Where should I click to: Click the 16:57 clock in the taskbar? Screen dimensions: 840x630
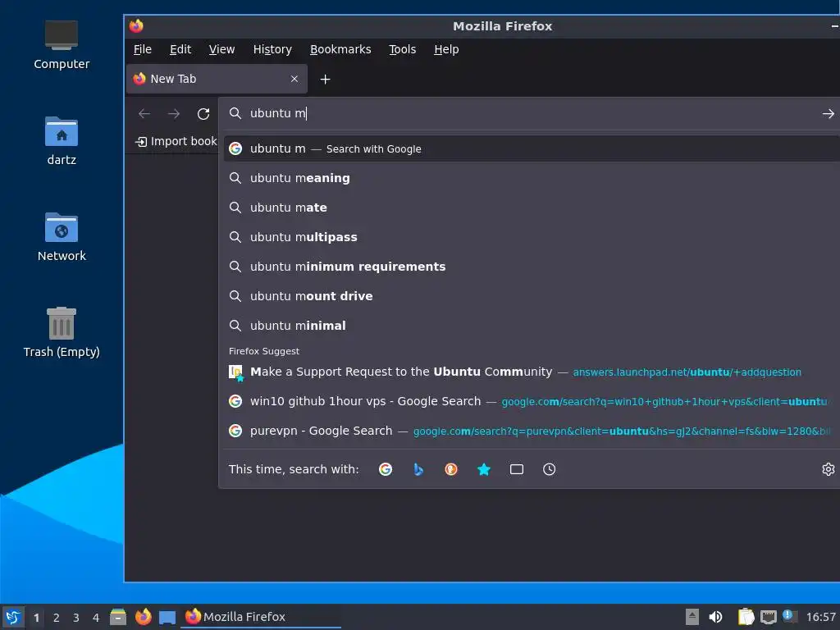tap(820, 617)
